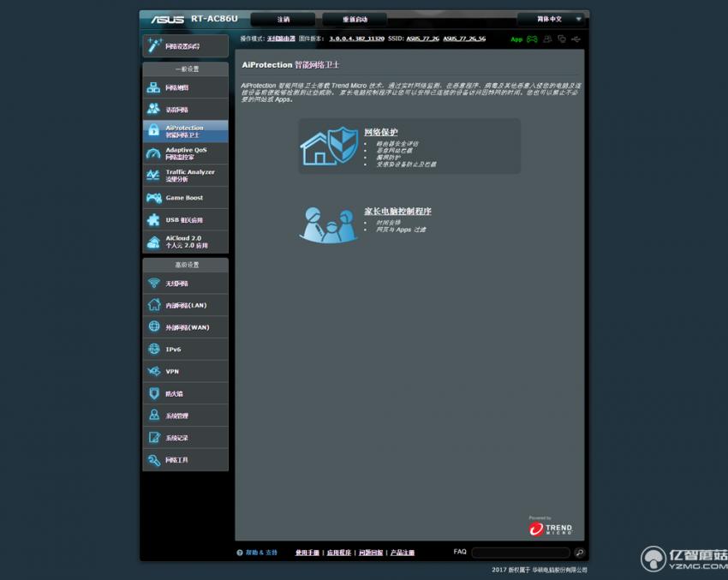728x580 pixels.
Task: Open the Guest Network (访客网络) icon
Action: pos(153,109)
